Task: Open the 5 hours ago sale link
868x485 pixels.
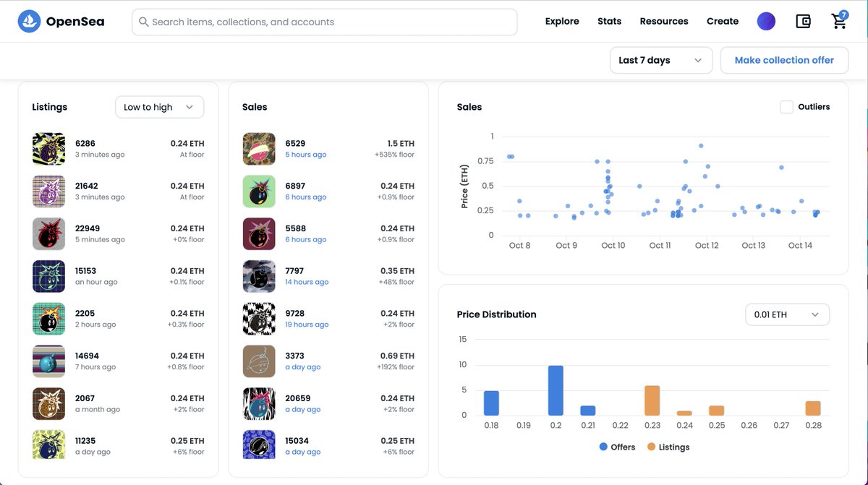Action: 305,155
